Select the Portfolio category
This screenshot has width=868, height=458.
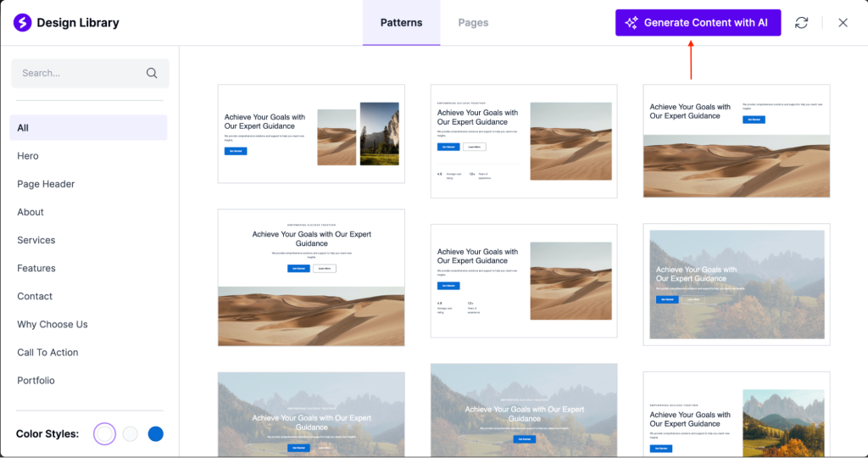[36, 381]
